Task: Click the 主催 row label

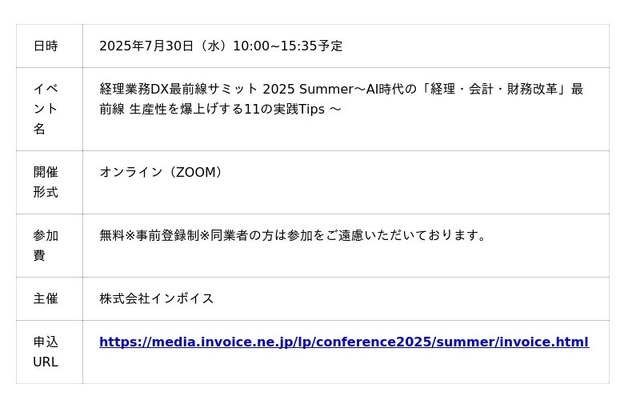Action: [x=46, y=298]
